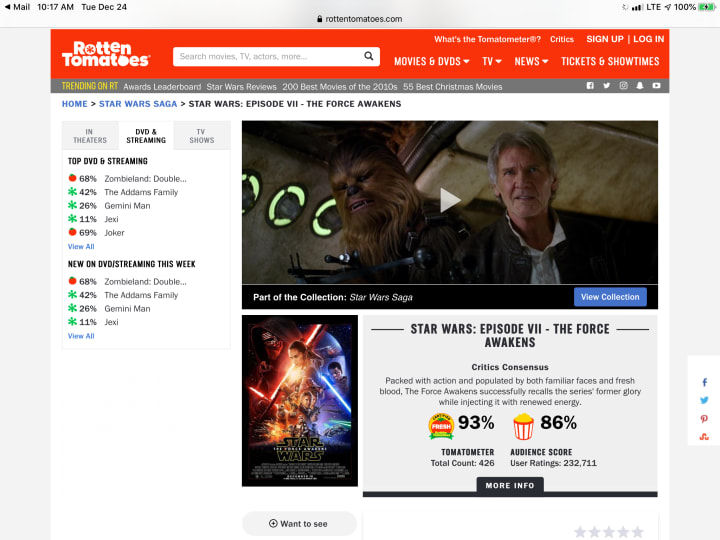The image size is (720, 540).
Task: Click the 93% Tomatometer score
Action: [x=476, y=422]
